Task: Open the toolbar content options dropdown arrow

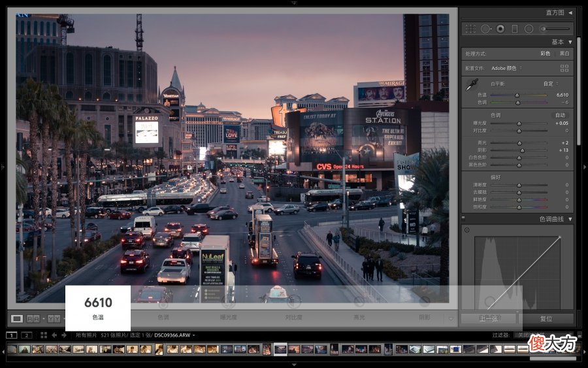Action: click(451, 318)
